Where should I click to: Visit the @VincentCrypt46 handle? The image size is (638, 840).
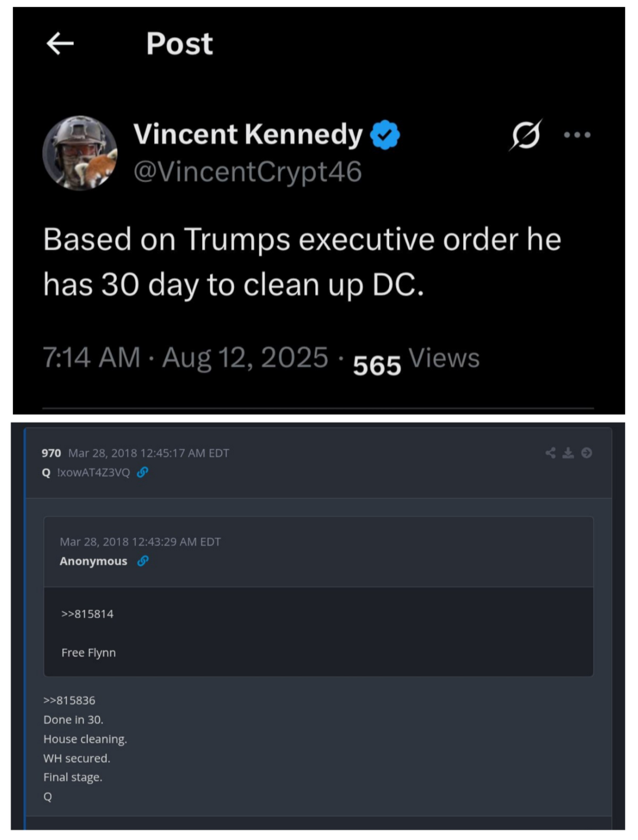[248, 172]
